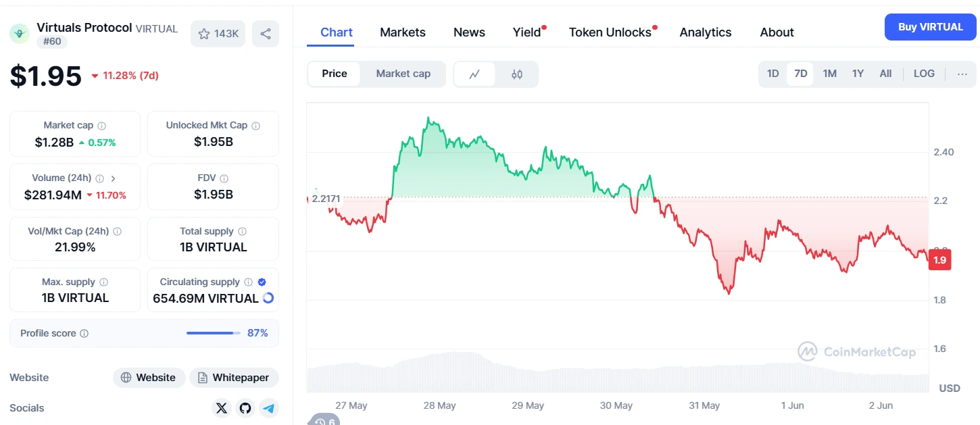The height and width of the screenshot is (425, 980).
Task: Click the #60 rank badge
Action: pyautogui.click(x=52, y=42)
